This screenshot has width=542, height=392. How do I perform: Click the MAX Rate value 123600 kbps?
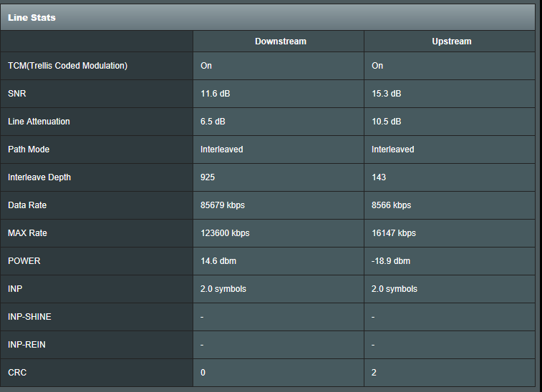pos(225,233)
